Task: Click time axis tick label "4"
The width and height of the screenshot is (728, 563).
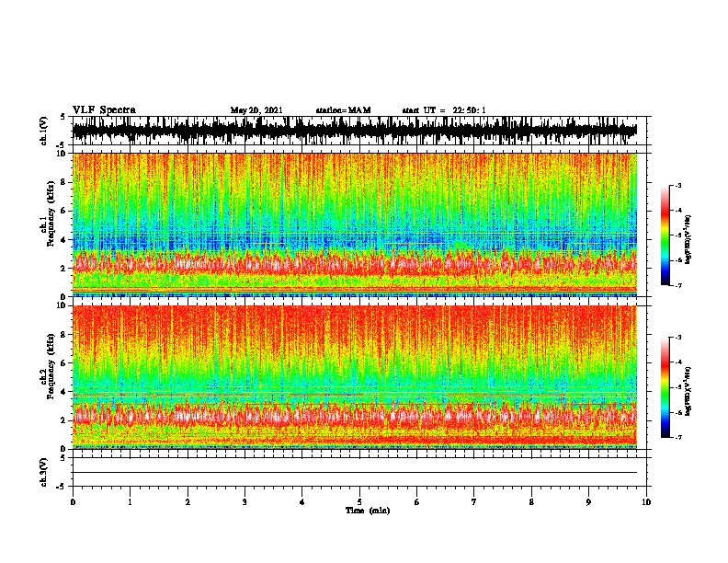Action: [x=302, y=502]
